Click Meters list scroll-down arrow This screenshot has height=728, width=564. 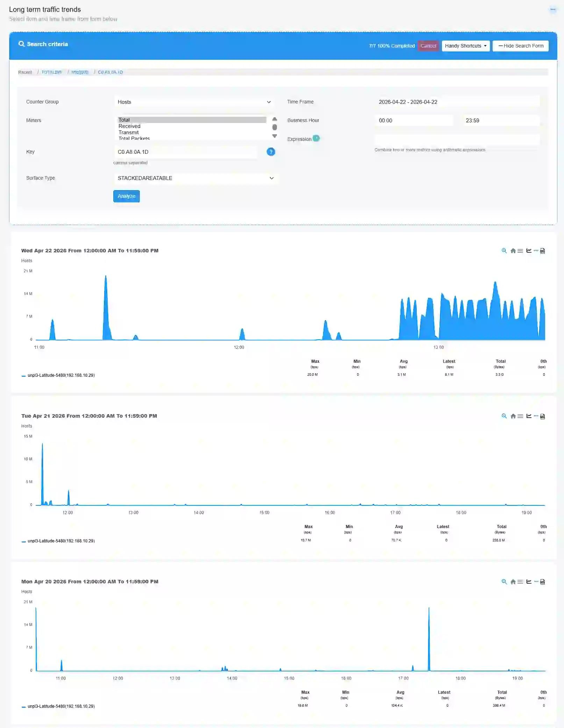coord(274,136)
